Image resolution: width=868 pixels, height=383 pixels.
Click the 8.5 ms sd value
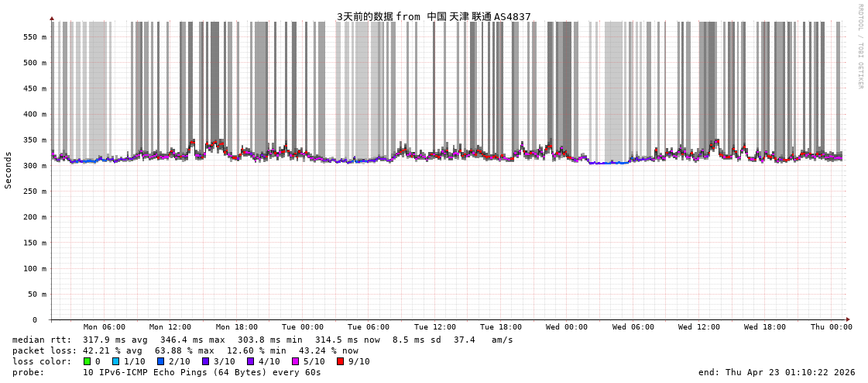pyautogui.click(x=417, y=340)
